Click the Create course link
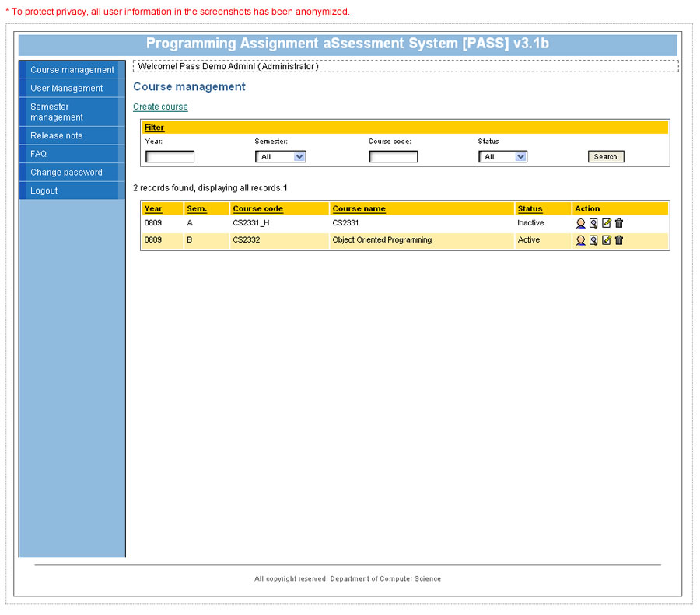 click(x=160, y=107)
